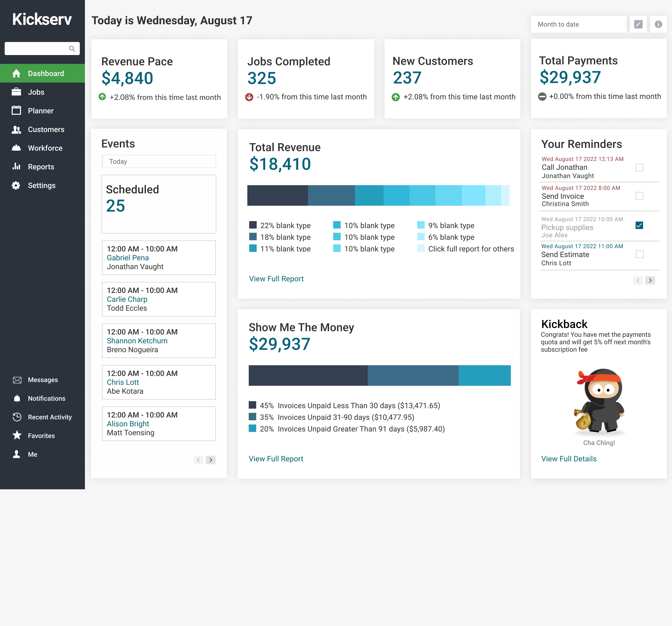Screen dimensions: 672x626
Task: View Full Report under Total Revenue
Action: coord(276,279)
